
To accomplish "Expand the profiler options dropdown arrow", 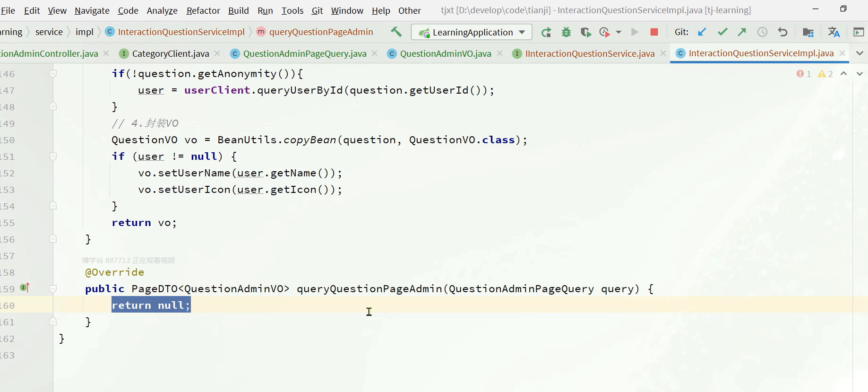I will [x=619, y=32].
